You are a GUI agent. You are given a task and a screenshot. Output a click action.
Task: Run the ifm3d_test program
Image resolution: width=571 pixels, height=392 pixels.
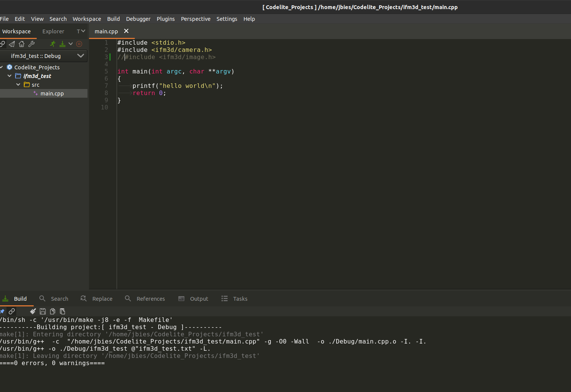point(52,44)
